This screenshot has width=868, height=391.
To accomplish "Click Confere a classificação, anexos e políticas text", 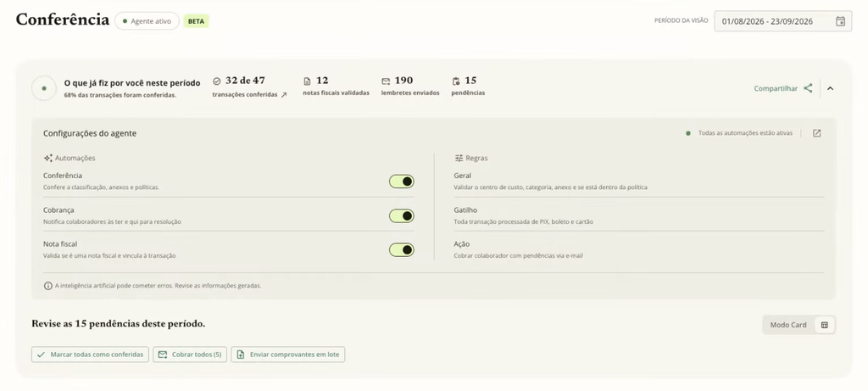I will click(102, 187).
